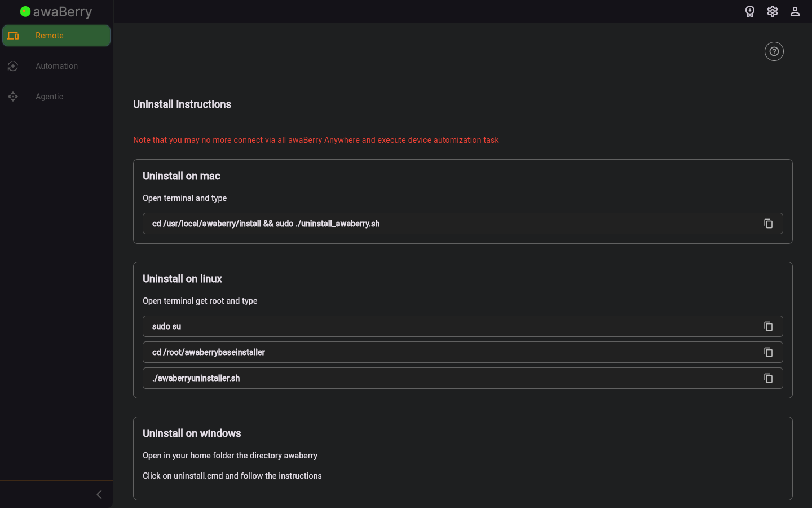The height and width of the screenshot is (508, 812).
Task: Open the Remote section in sidebar
Action: click(x=56, y=36)
